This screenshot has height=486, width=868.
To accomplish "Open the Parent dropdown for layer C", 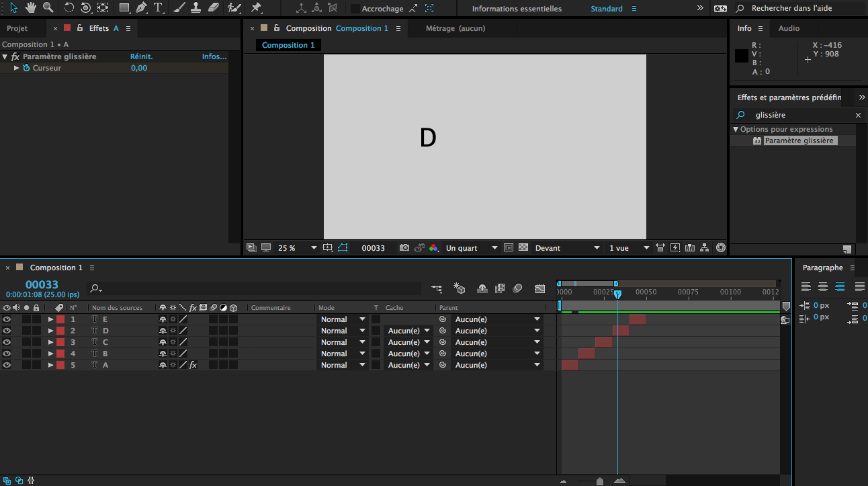I will [497, 342].
